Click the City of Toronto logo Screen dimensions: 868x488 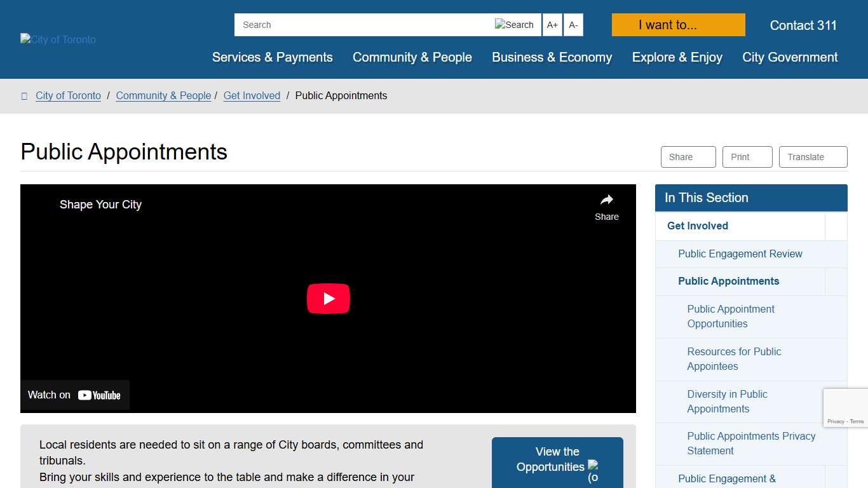point(57,39)
